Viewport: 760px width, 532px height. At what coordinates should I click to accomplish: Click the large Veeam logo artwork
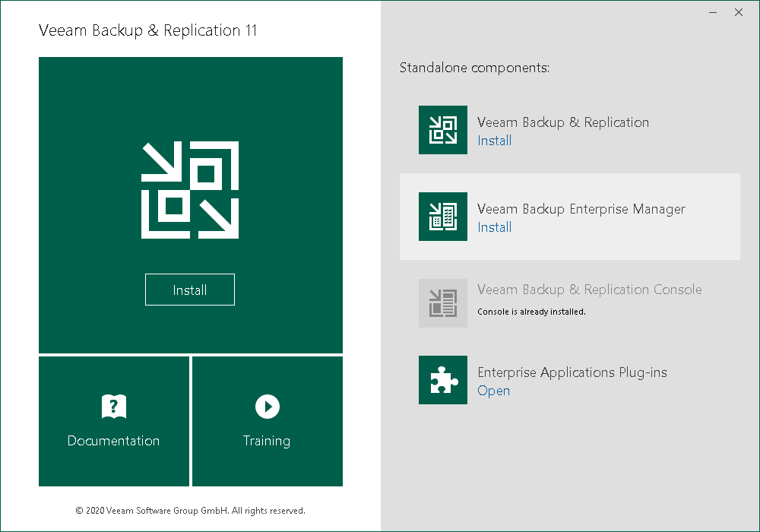point(190,188)
